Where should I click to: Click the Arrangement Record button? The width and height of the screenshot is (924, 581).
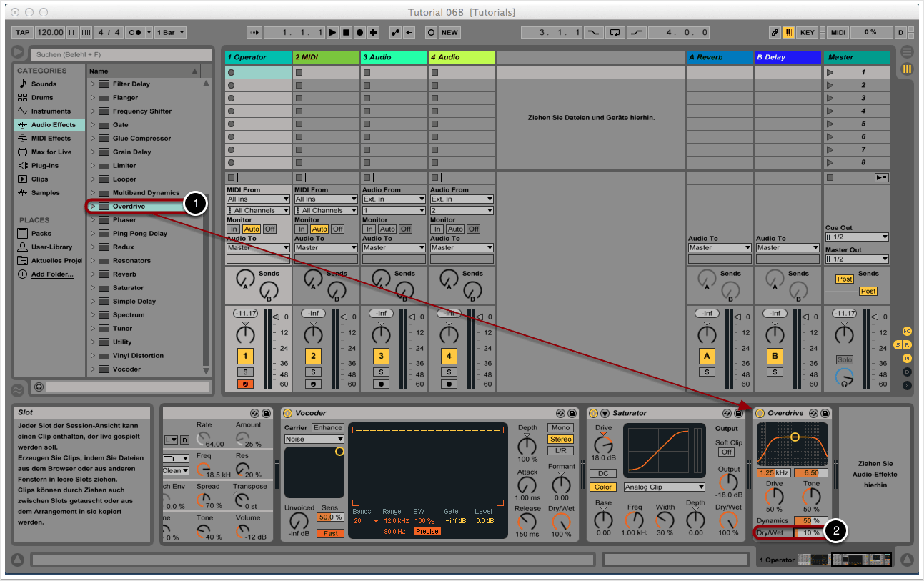tap(359, 33)
